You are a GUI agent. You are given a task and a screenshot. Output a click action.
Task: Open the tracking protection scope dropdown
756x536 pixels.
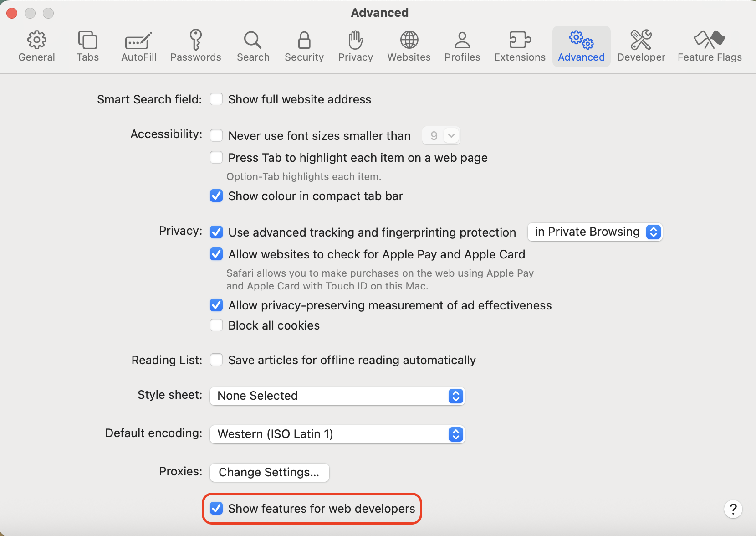[x=653, y=232]
